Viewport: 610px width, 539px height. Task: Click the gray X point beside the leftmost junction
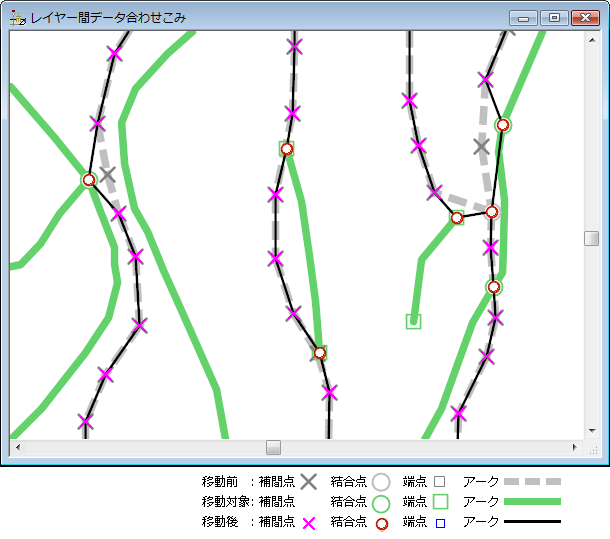(107, 175)
